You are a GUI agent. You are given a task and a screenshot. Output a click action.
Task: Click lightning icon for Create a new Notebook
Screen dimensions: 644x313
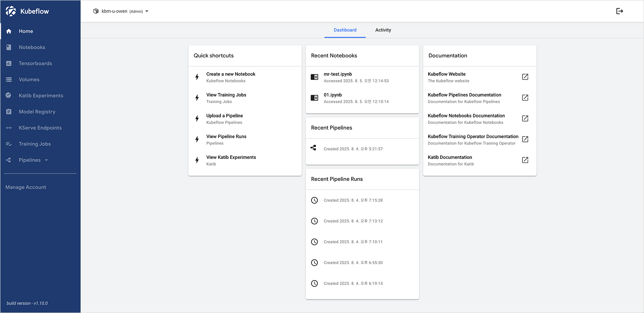[x=197, y=77]
